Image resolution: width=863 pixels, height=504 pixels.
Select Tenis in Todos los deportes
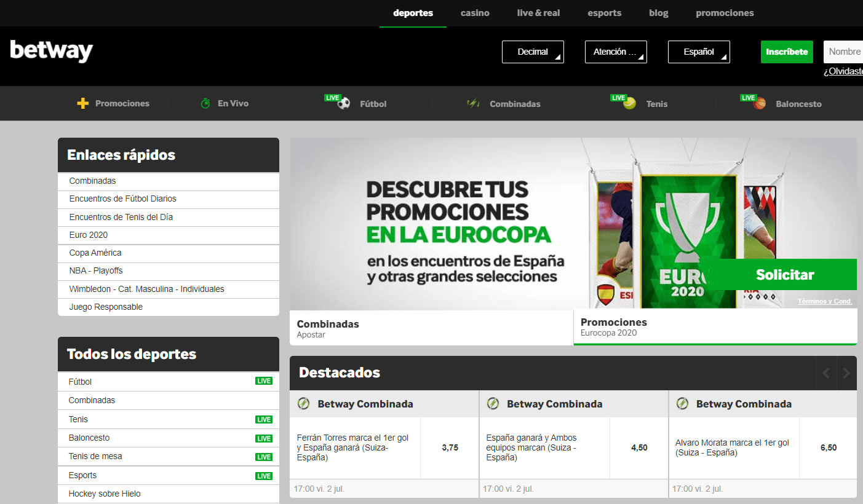[x=169, y=419]
